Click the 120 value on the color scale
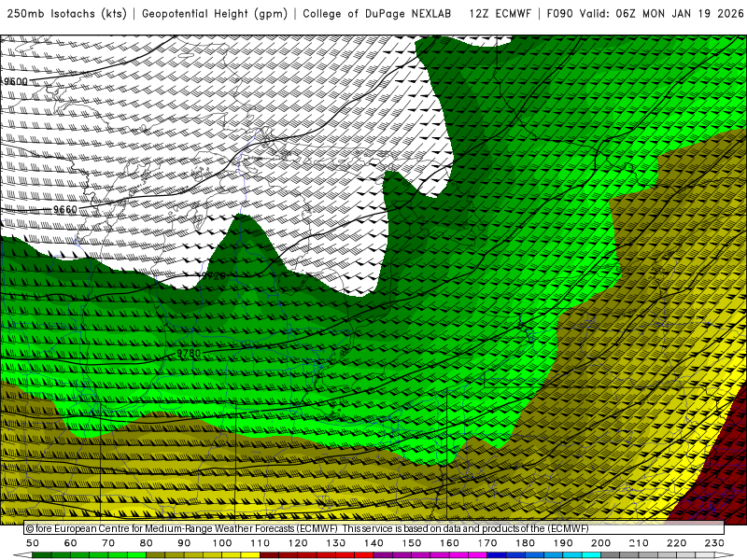This screenshot has height=560, width=747. (298, 543)
